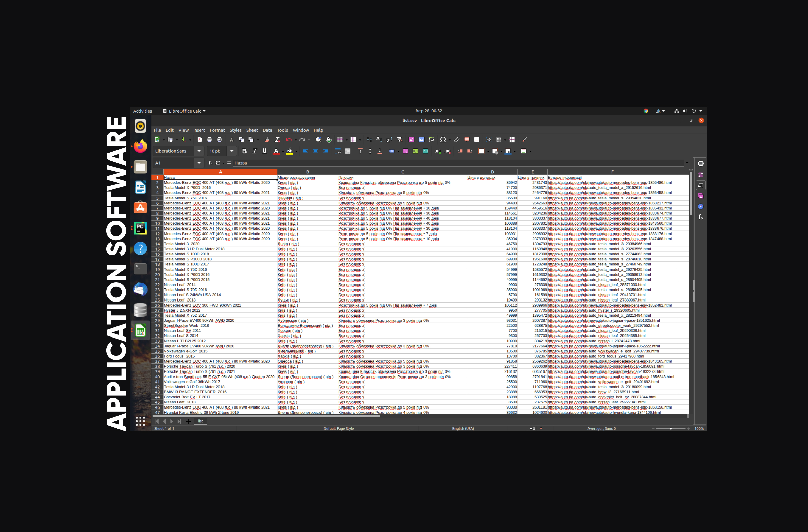Screen dimensions: 808x532
Task: Undo the last action
Action: [x=289, y=139]
